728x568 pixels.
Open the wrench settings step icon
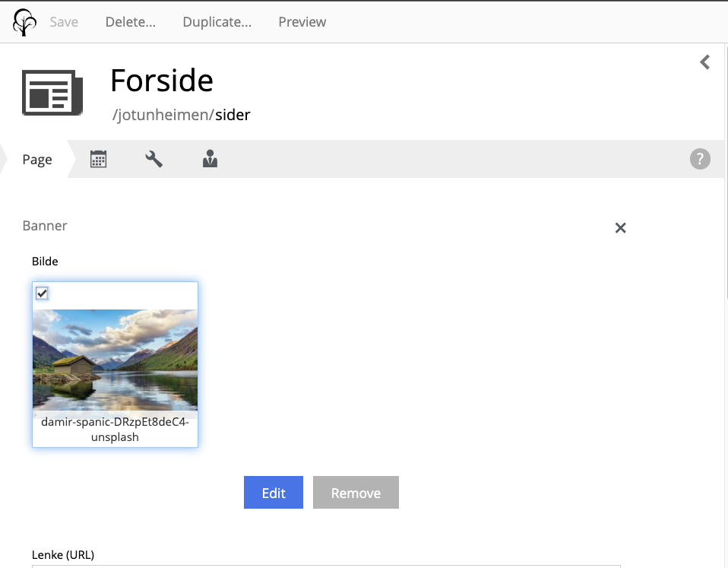click(154, 159)
